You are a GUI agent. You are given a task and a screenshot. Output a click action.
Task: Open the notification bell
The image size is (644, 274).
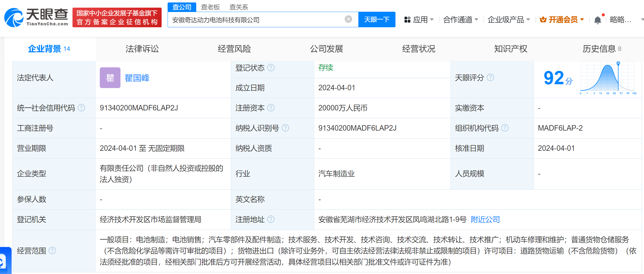click(x=597, y=20)
